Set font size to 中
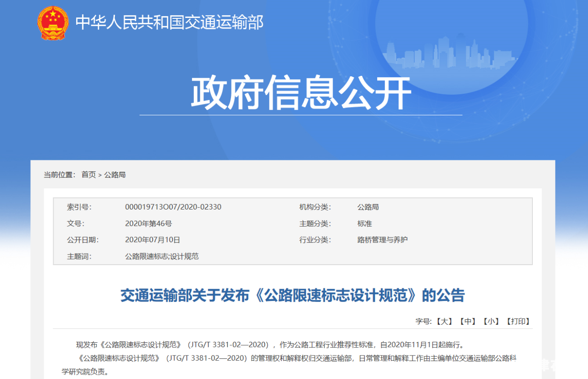Viewport: 588px width, 379px height. click(468, 322)
